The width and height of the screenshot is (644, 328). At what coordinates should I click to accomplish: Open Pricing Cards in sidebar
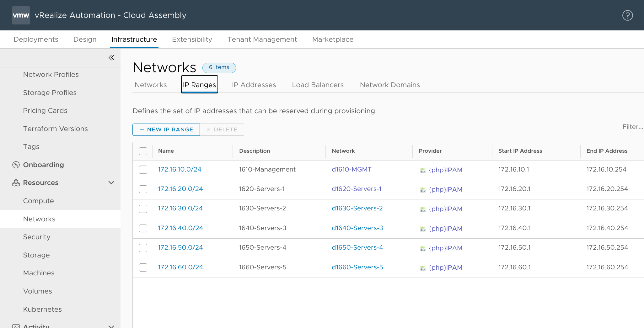(x=45, y=111)
